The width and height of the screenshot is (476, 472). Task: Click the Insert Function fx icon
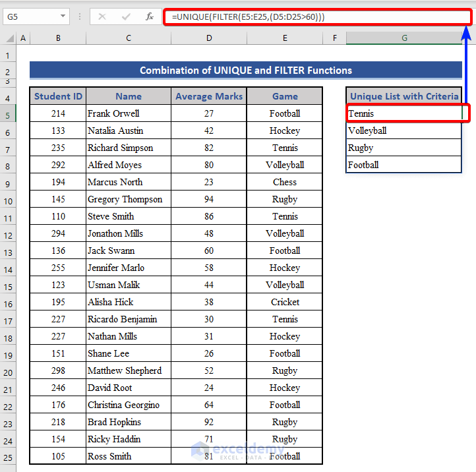tap(150, 16)
